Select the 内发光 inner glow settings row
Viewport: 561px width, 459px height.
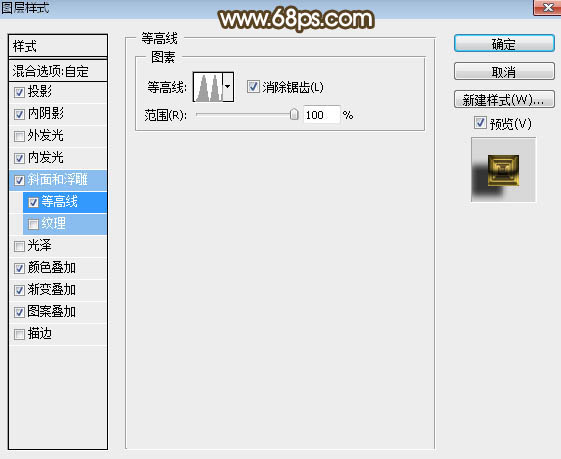coord(58,158)
